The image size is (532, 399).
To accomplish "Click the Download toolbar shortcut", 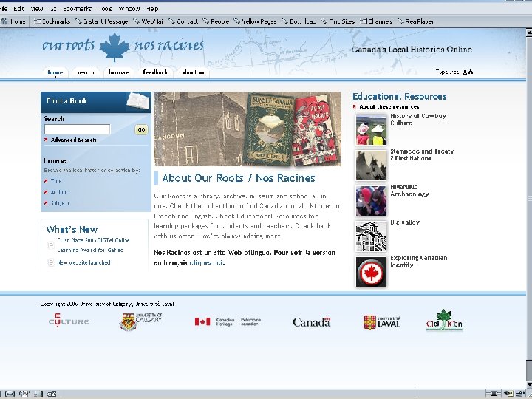I will (x=299, y=21).
